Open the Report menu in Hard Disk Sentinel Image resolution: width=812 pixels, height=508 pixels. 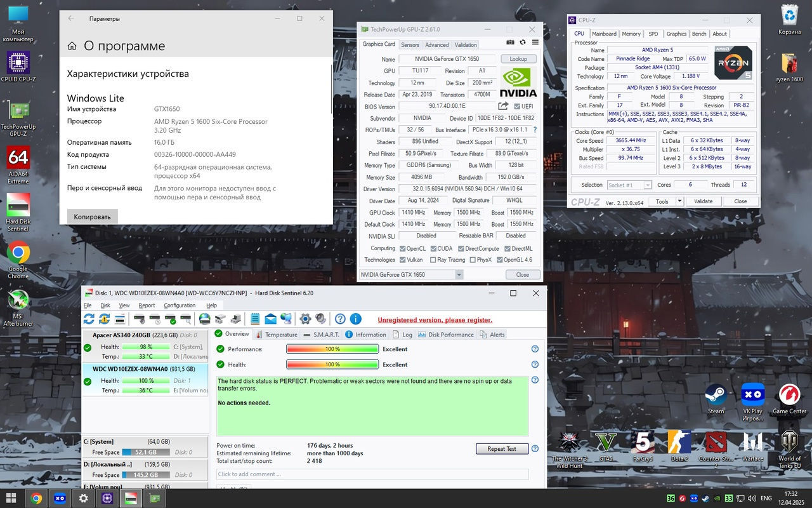click(147, 305)
